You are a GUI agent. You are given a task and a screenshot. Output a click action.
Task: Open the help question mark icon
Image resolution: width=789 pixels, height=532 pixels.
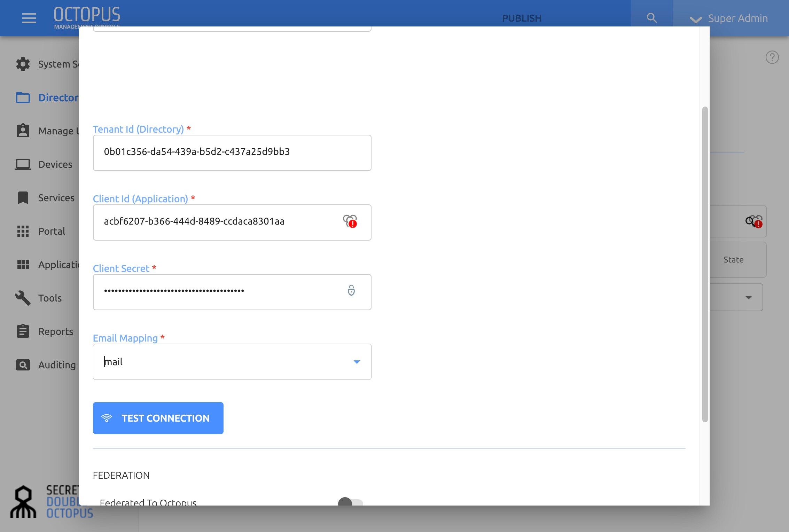click(x=772, y=57)
